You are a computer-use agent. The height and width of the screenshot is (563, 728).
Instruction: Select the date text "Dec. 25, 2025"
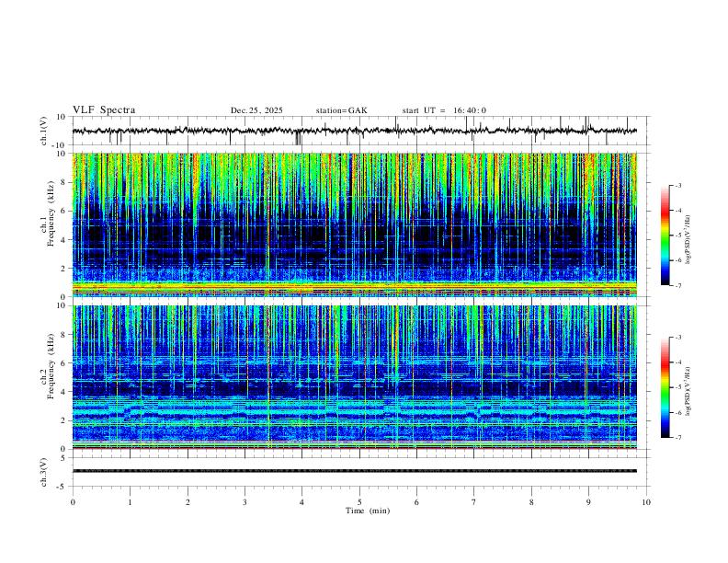[x=256, y=110]
